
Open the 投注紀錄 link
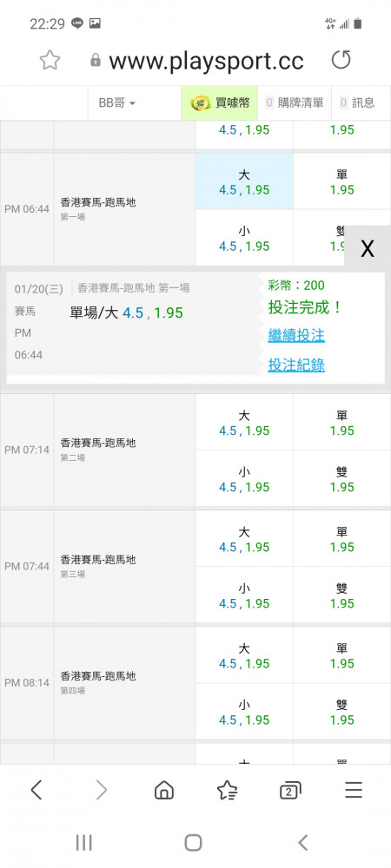pyautogui.click(x=296, y=365)
